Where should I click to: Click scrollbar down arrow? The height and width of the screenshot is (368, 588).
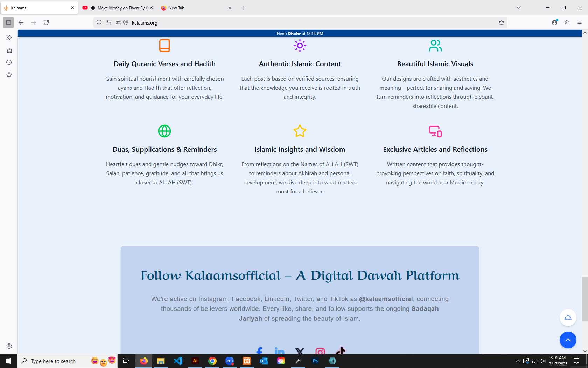click(585, 351)
